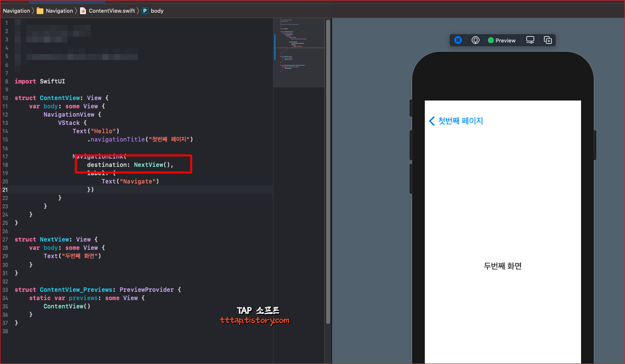625x364 pixels.
Task: Click Text("두번째 화면") on line 29
Action: point(72,256)
